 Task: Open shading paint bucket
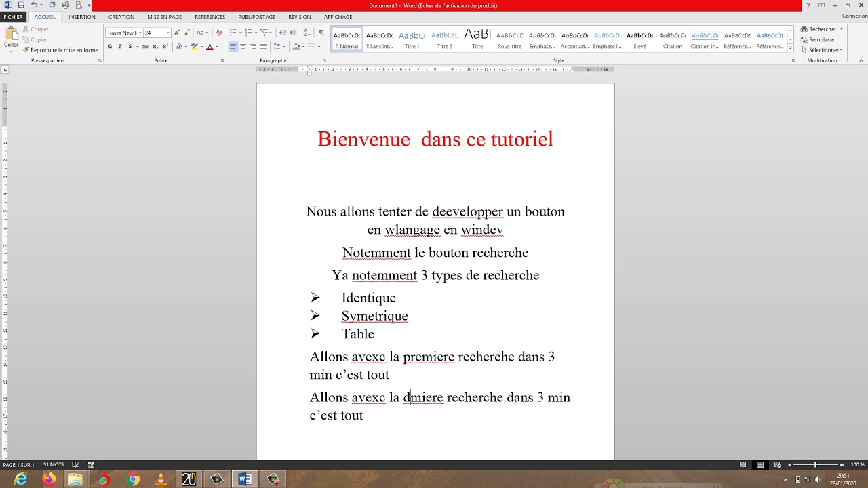[x=296, y=47]
